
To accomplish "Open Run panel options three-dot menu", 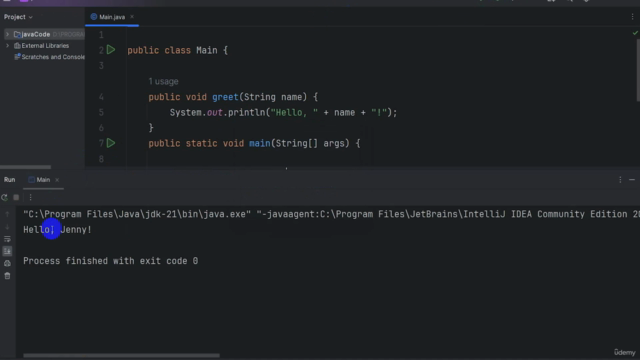I will [x=620, y=180].
